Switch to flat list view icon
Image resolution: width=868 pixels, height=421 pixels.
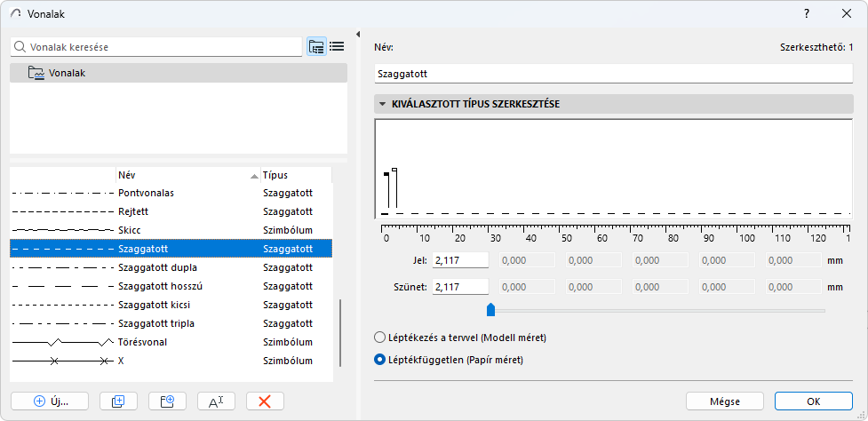337,47
